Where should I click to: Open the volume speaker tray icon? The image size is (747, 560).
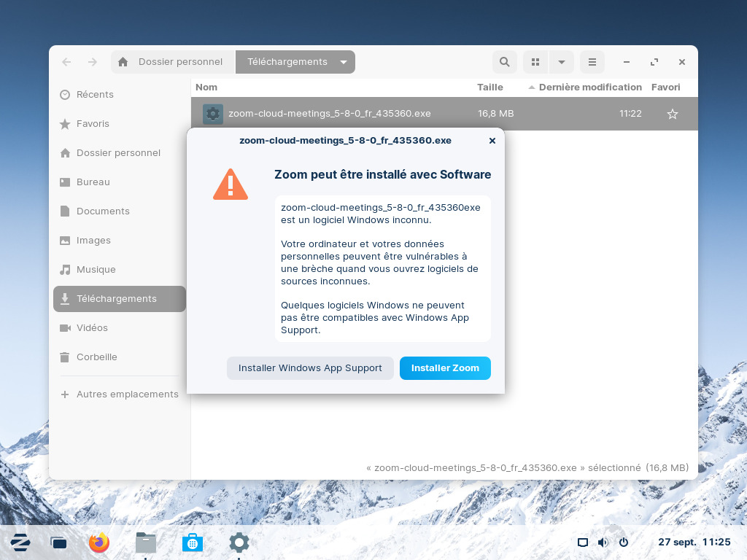[603, 542]
